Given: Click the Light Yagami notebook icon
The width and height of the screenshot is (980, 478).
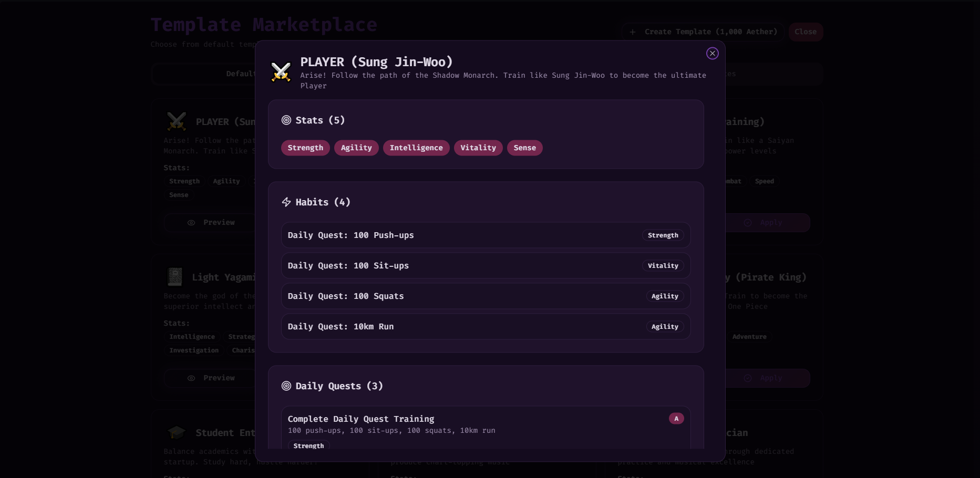Looking at the screenshot, I should (175, 277).
